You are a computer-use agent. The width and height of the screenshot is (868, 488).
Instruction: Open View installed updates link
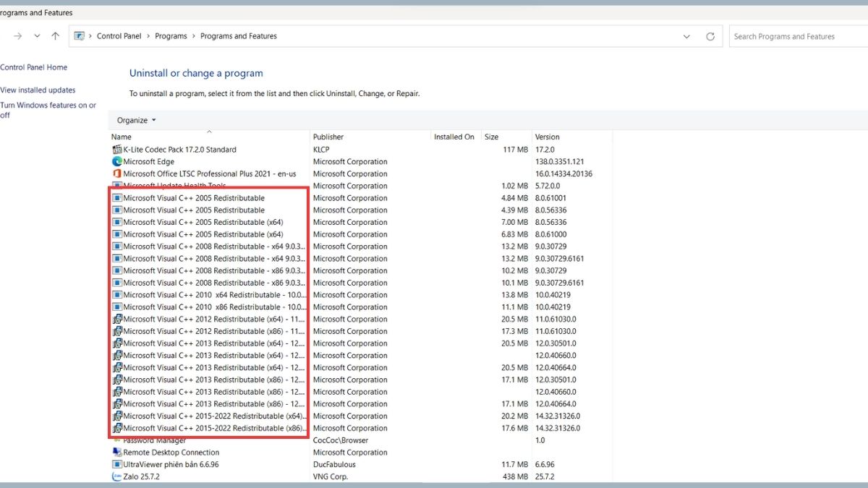point(38,90)
